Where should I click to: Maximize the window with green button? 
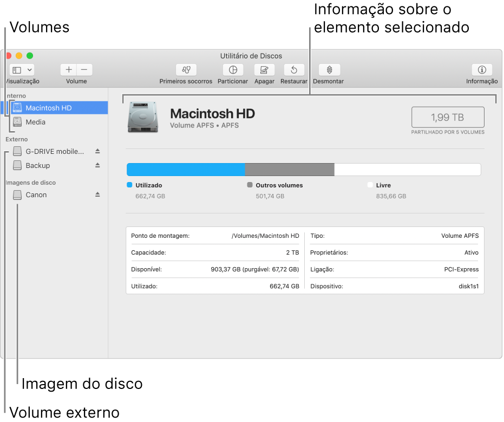tap(30, 56)
